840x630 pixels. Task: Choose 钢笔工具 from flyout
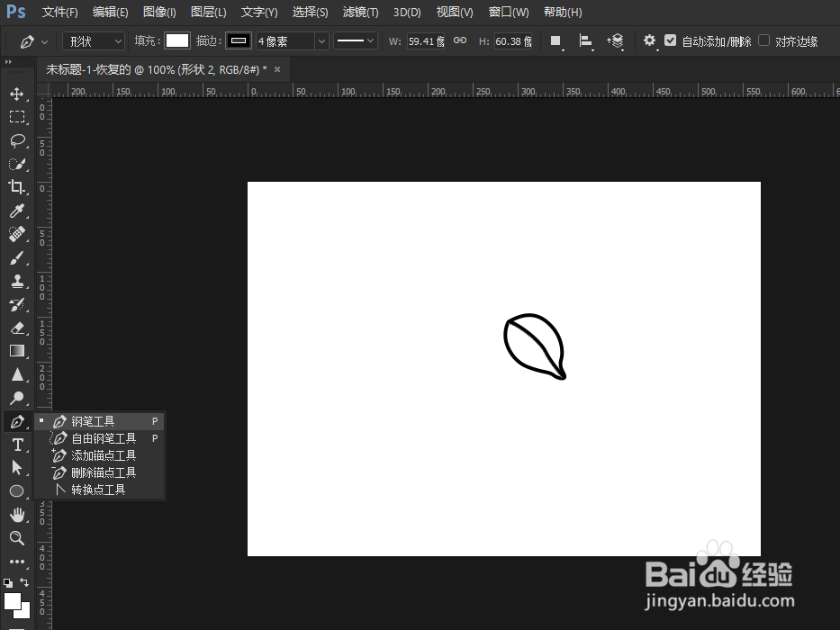[x=100, y=421]
